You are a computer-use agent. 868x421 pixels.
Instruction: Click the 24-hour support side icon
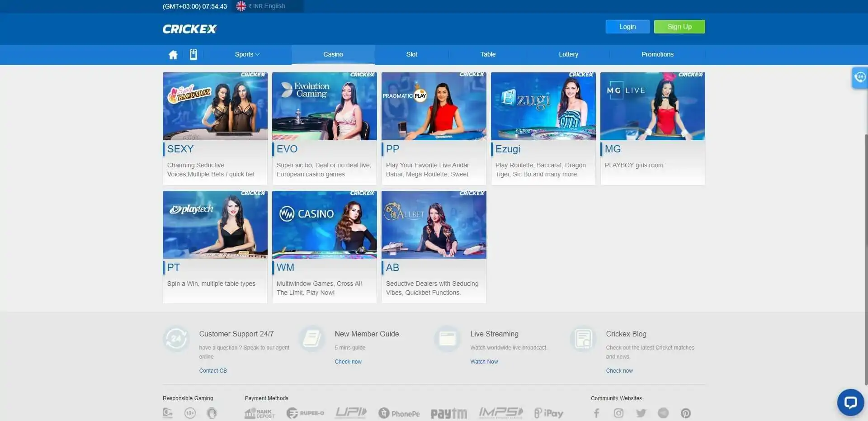tap(859, 77)
